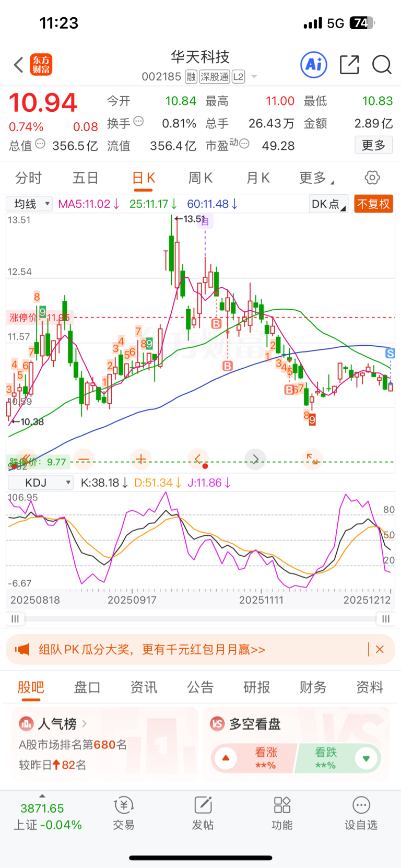Tap A股市场排名第680名 text
The image size is (401, 868).
[x=73, y=745]
